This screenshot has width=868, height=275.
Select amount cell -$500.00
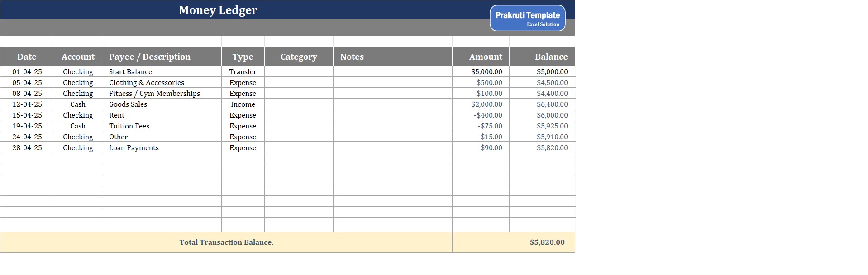[481, 82]
